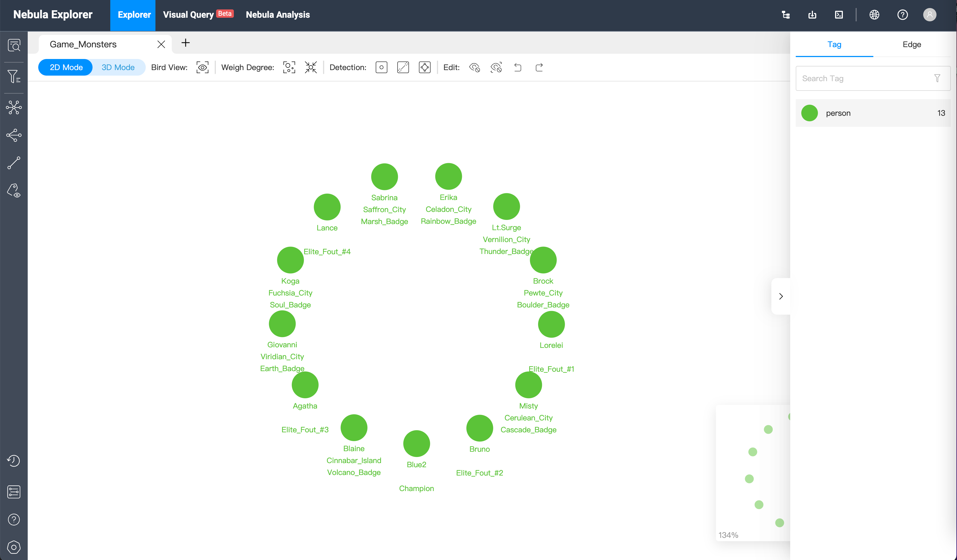This screenshot has height=560, width=957.
Task: Open the filter sidebar icon
Action: 14,76
